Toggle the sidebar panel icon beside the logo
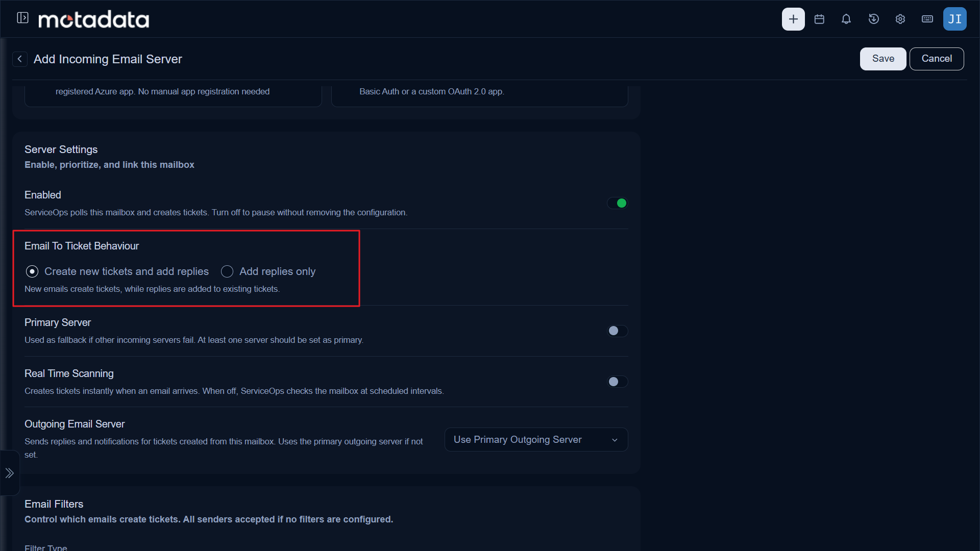 [x=22, y=18]
